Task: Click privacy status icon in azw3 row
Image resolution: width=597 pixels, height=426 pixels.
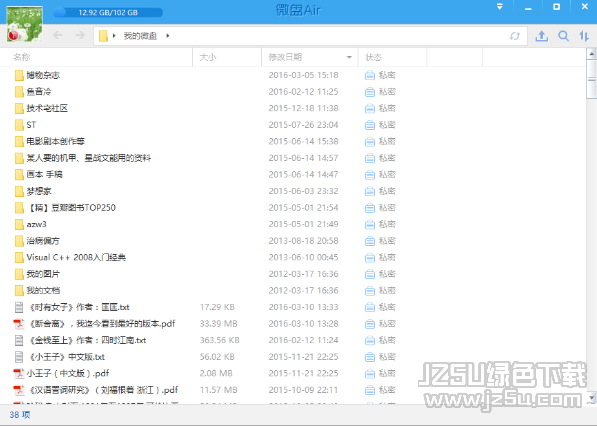Action: tap(370, 224)
